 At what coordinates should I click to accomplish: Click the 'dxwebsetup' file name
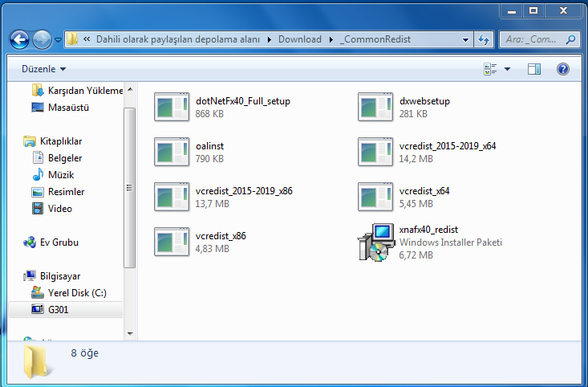coord(424,101)
